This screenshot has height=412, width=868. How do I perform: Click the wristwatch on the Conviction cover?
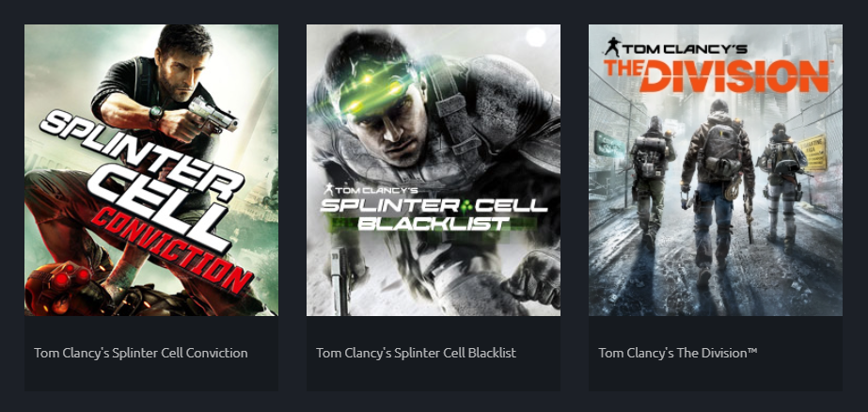coord(156,113)
